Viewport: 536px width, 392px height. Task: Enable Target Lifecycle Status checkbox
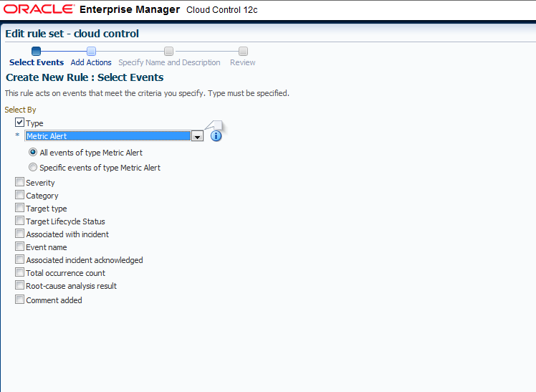click(x=19, y=221)
